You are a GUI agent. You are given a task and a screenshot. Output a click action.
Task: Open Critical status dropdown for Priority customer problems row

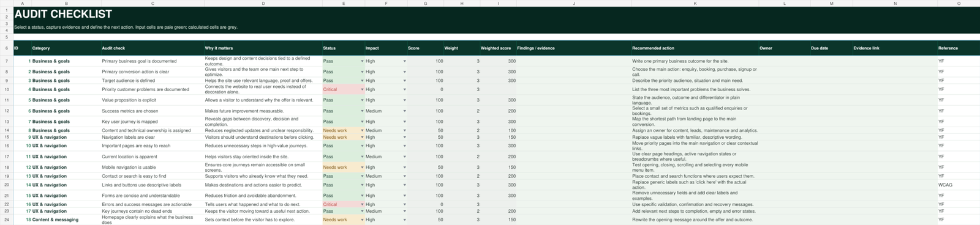click(362, 89)
